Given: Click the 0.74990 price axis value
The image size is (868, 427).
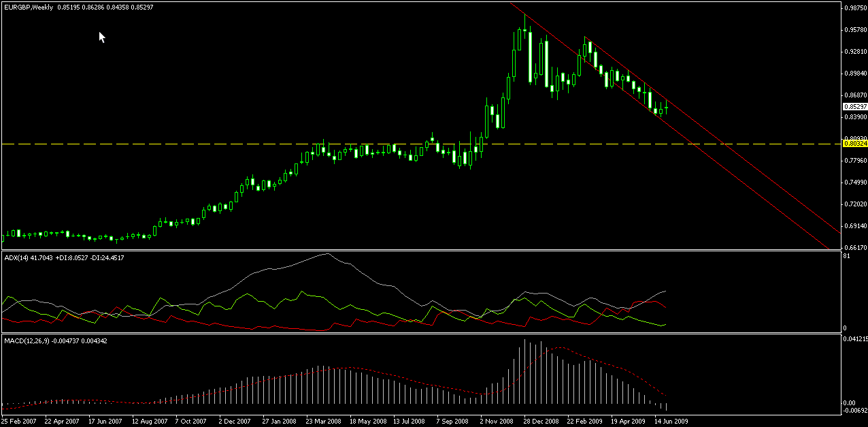Looking at the screenshot, I should (x=854, y=182).
